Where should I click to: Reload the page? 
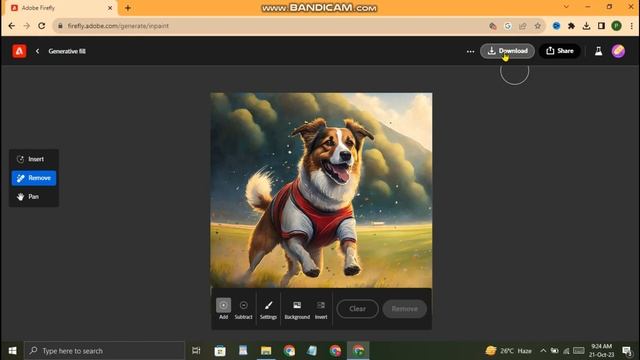[42, 26]
